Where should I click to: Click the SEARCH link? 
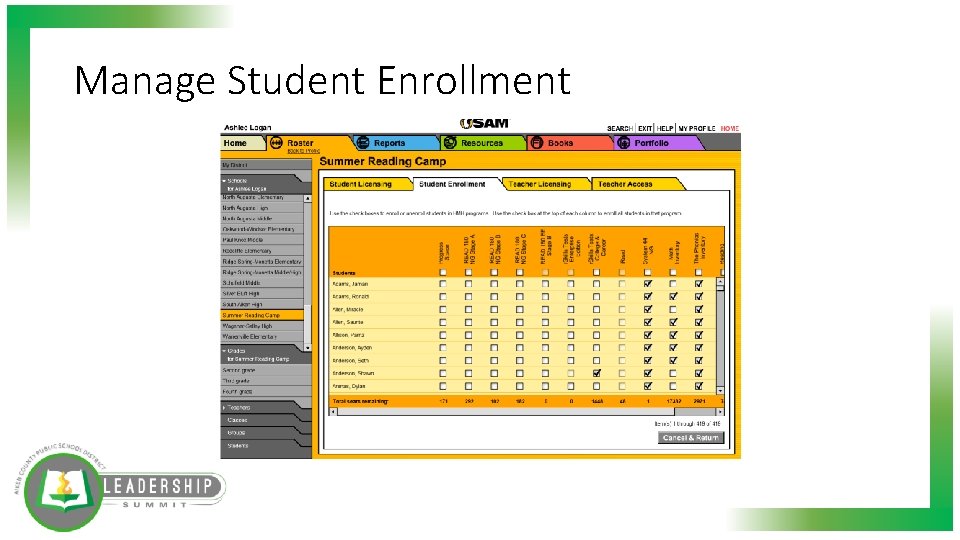(620, 129)
